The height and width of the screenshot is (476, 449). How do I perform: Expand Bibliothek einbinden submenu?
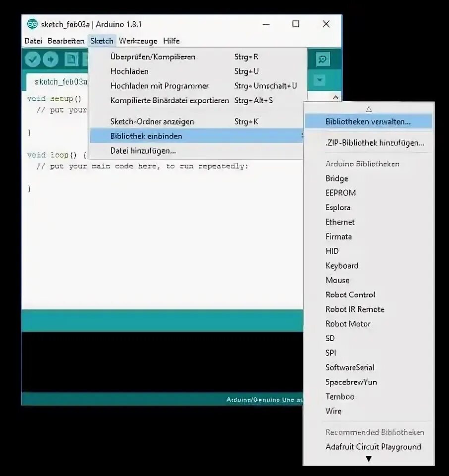click(196, 136)
